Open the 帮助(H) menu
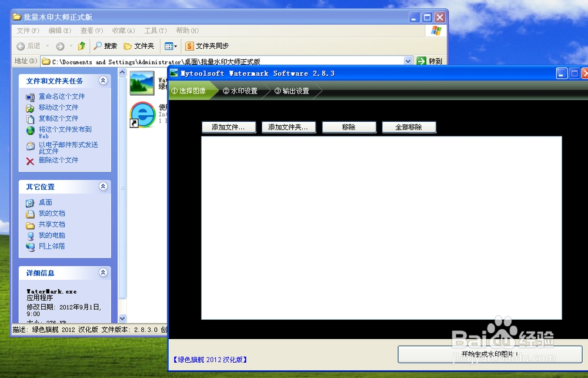The image size is (588, 378). pyautogui.click(x=187, y=31)
